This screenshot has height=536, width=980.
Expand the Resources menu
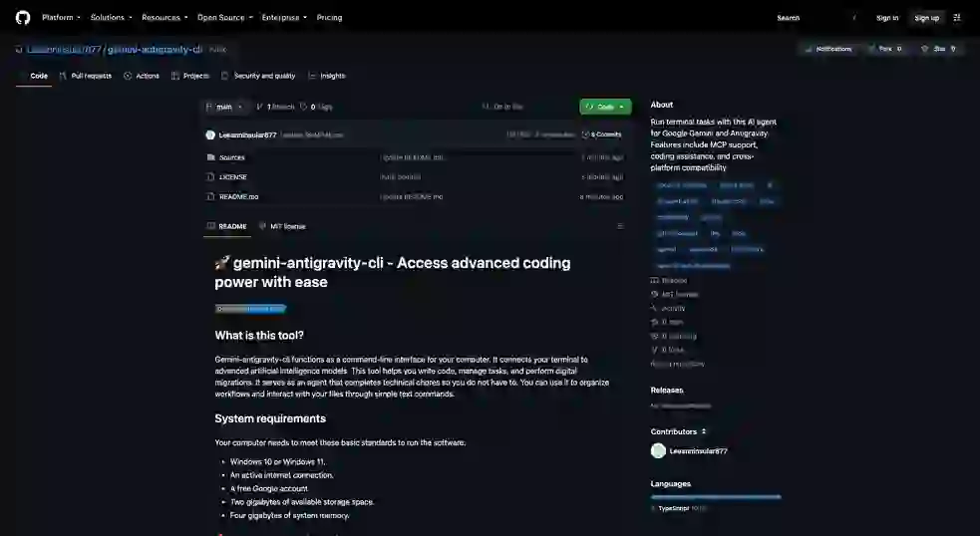pos(164,18)
